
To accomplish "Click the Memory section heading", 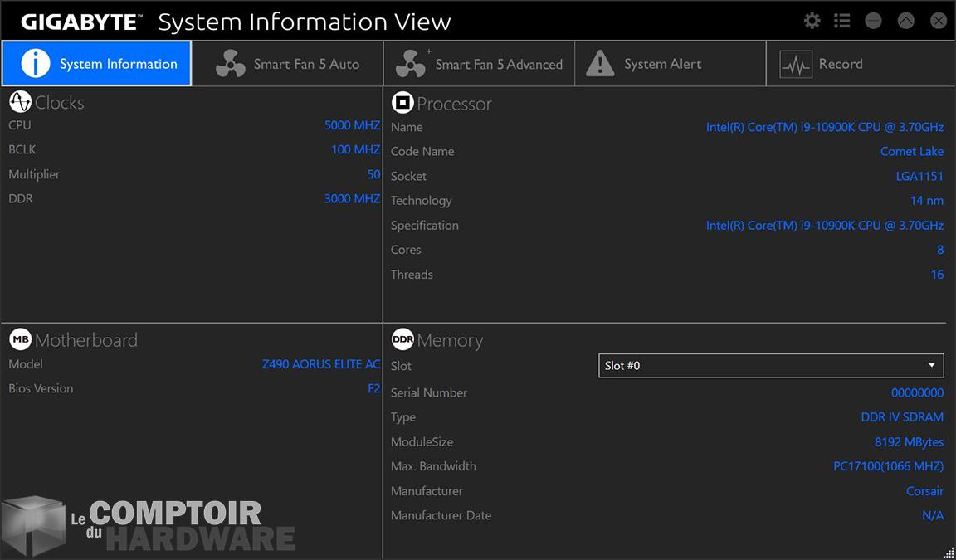I will click(450, 341).
